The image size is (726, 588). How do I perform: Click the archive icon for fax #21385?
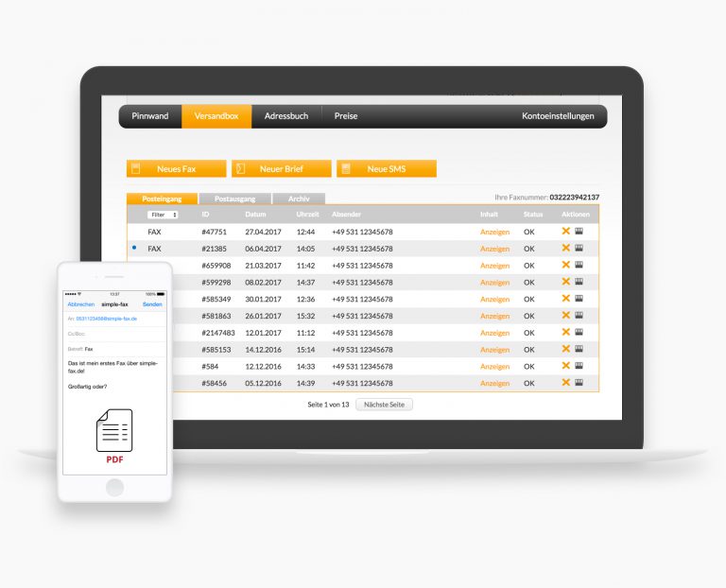[x=579, y=248]
